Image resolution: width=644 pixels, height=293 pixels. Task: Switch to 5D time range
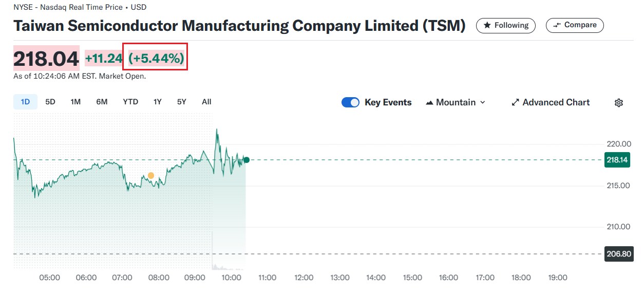50,102
